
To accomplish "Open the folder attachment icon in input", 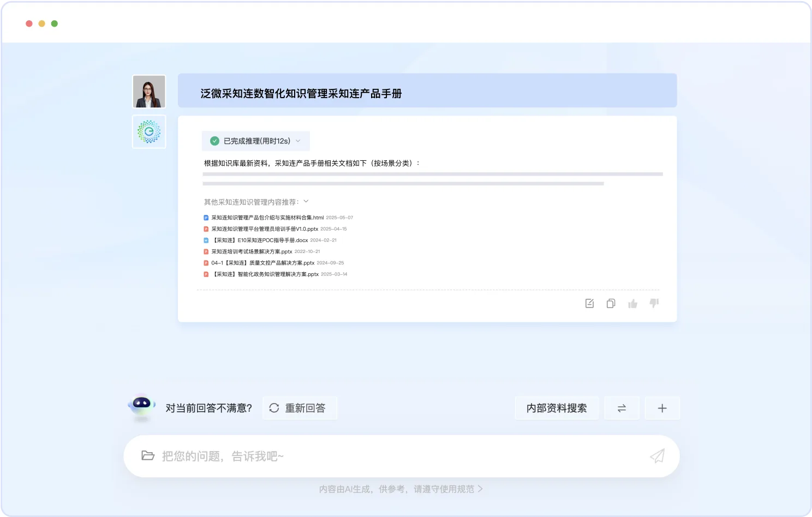I will pos(148,455).
